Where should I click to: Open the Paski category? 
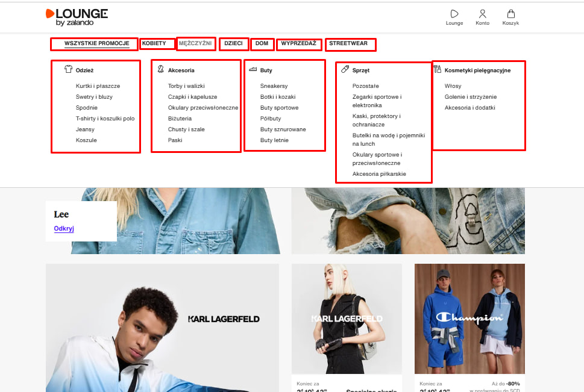pos(175,140)
